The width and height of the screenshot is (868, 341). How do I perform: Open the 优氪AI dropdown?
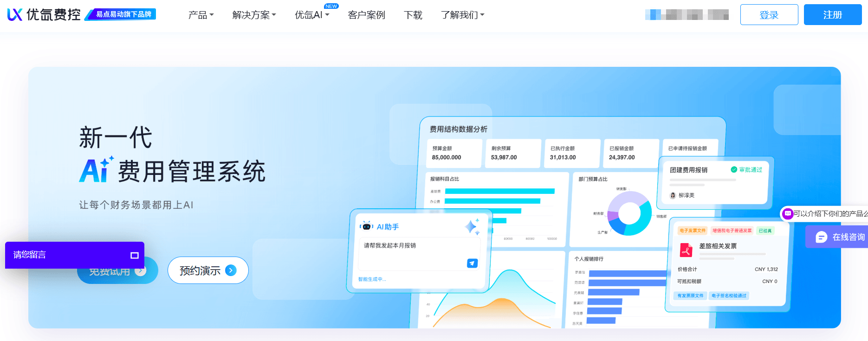click(312, 15)
